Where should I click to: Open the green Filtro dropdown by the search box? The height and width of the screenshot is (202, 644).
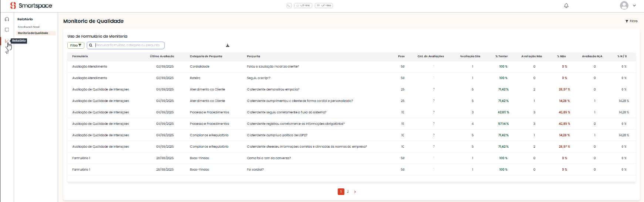pos(75,45)
